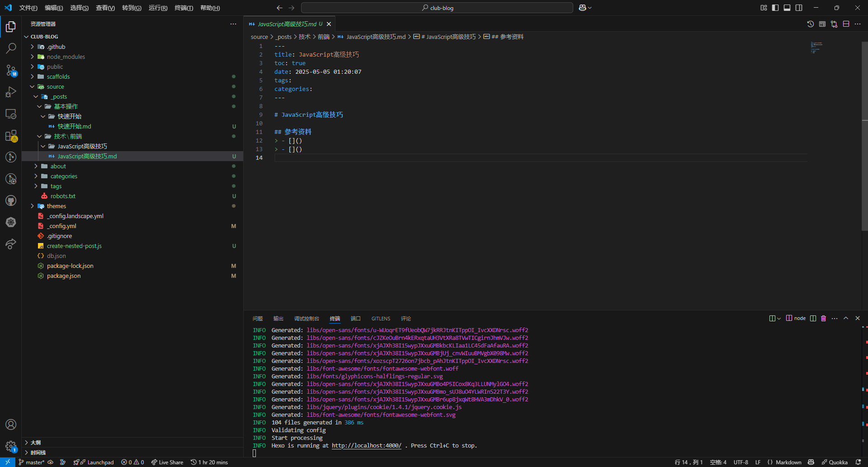868x467 pixels.
Task: Click the Manage settings gear icon
Action: [x=11, y=446]
